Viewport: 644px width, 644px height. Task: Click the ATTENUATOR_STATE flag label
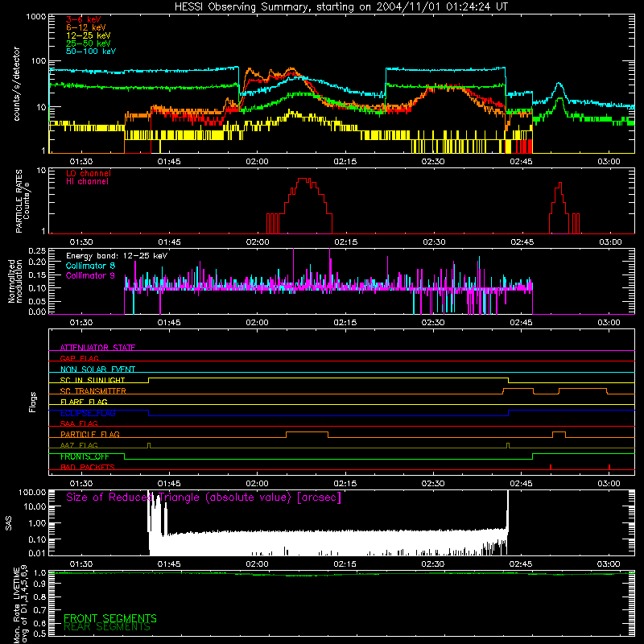pyautogui.click(x=97, y=348)
